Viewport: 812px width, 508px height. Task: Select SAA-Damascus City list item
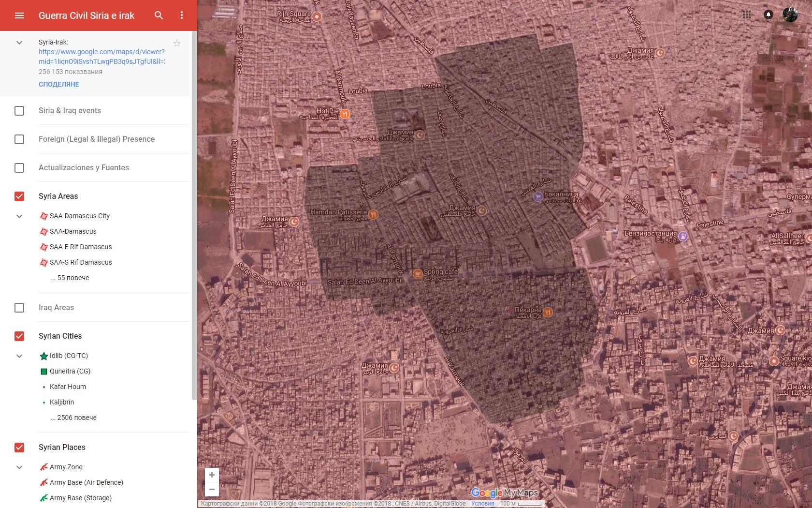pyautogui.click(x=80, y=216)
